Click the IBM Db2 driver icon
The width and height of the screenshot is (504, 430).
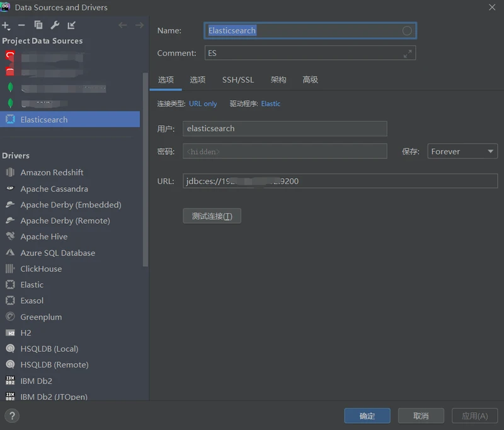(10, 380)
